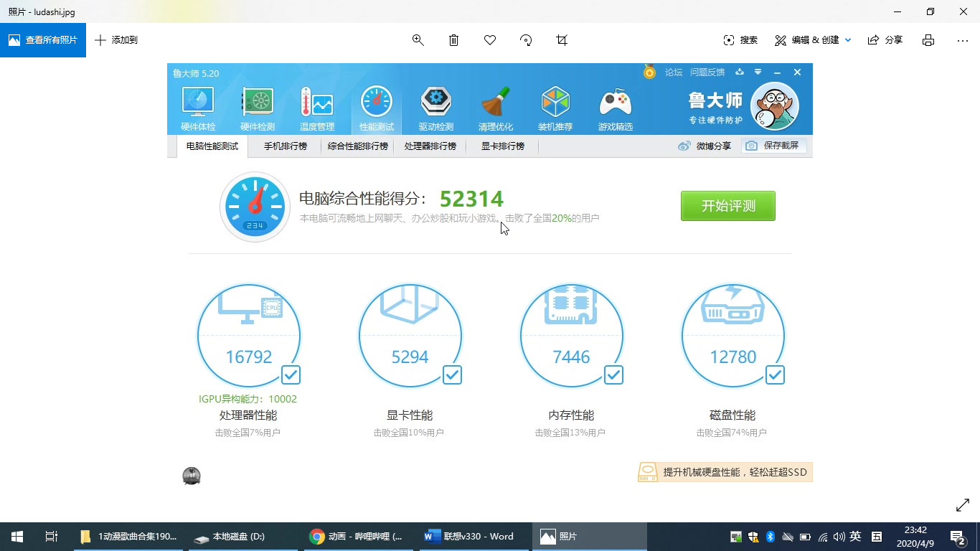Open the Photos more options ellipsis menu

(963, 40)
